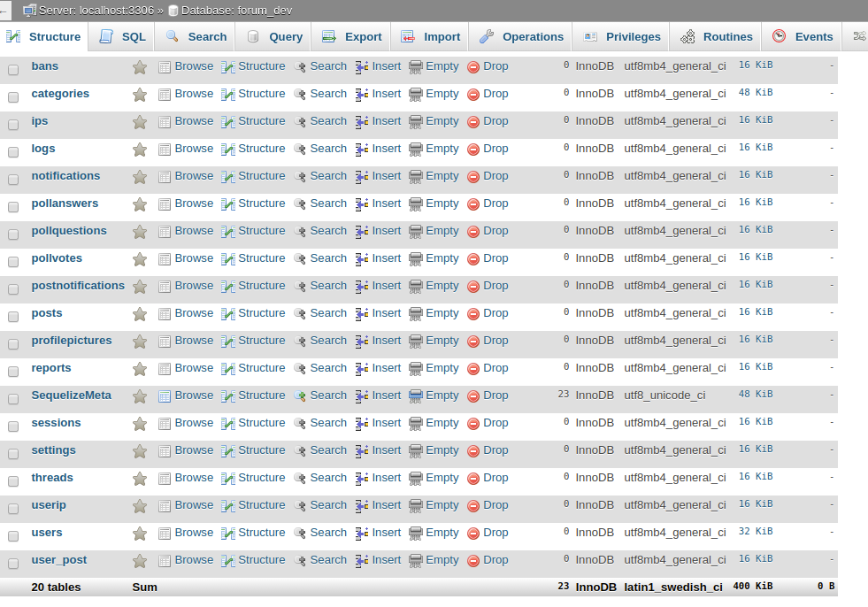The width and height of the screenshot is (868, 607).
Task: Open the SQL tab
Action: (x=122, y=36)
